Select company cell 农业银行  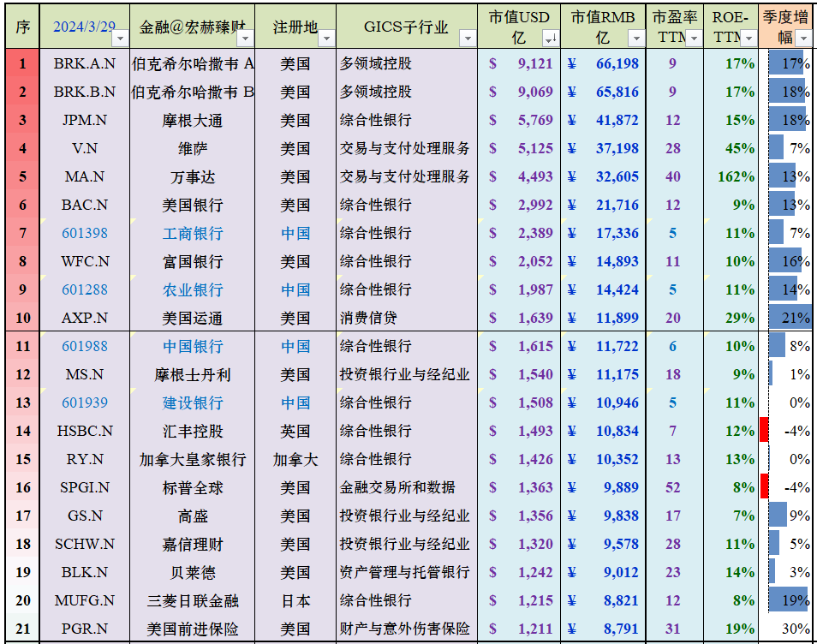click(x=193, y=289)
